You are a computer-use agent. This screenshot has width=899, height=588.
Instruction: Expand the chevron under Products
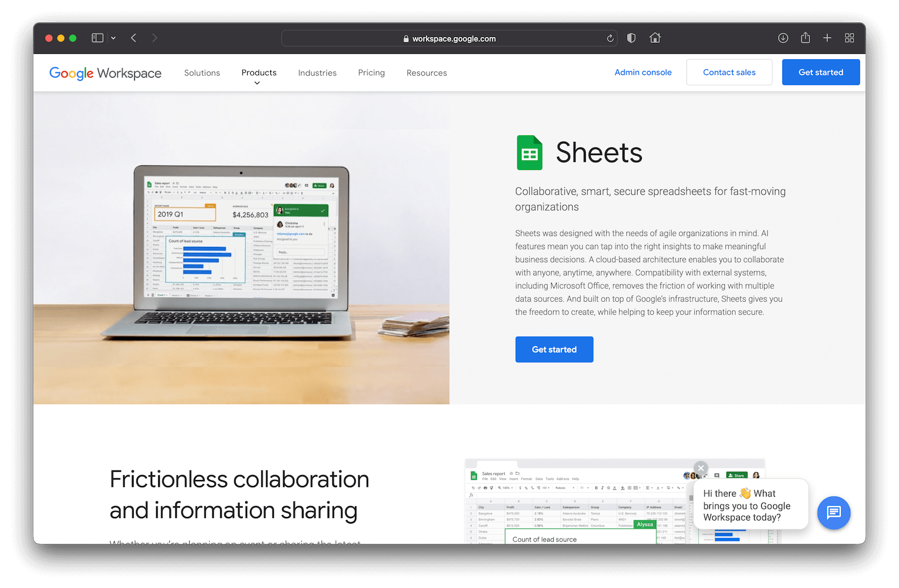(x=257, y=83)
